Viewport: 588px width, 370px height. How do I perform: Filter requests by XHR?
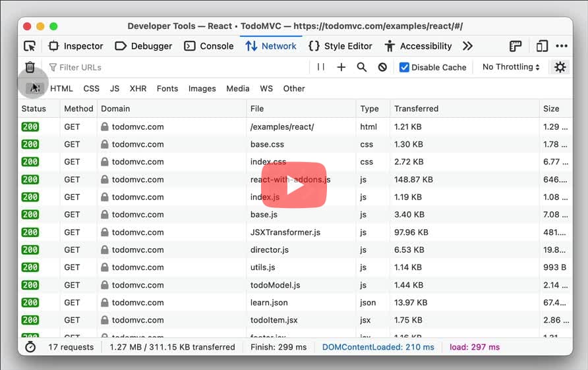coord(138,89)
